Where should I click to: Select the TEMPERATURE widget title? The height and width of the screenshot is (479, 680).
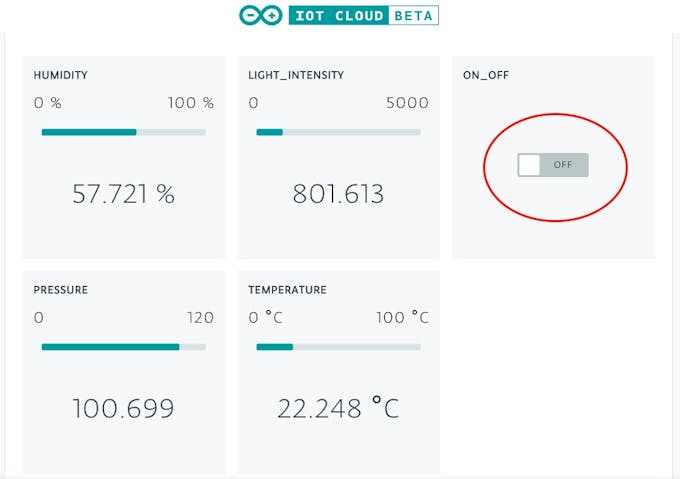pos(288,290)
